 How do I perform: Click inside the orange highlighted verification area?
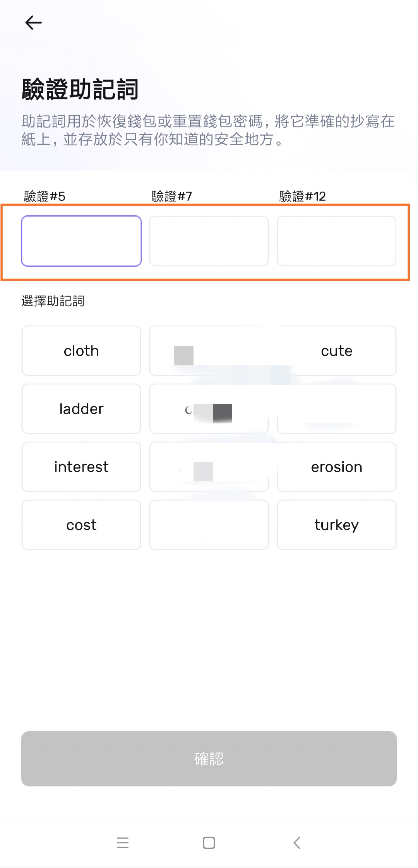tap(209, 242)
